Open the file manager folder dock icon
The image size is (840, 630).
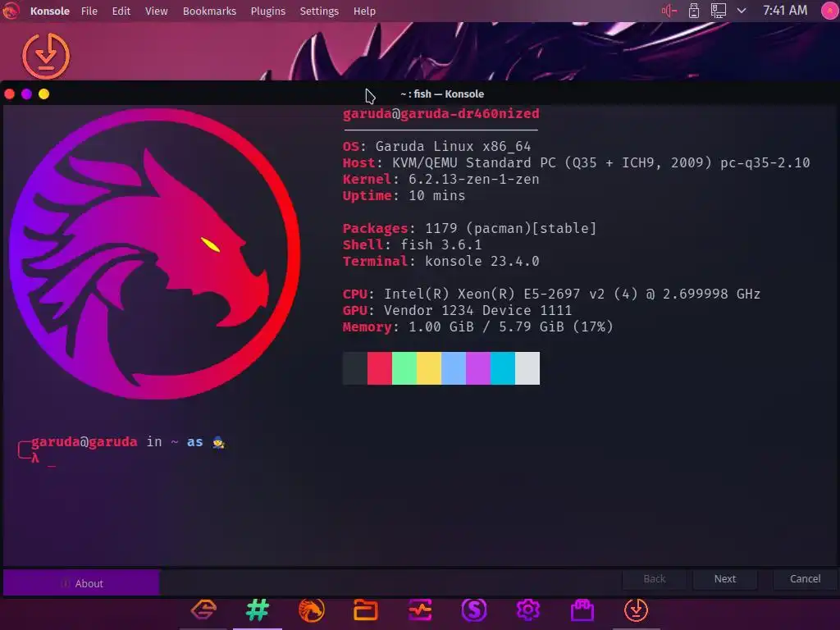click(365, 609)
